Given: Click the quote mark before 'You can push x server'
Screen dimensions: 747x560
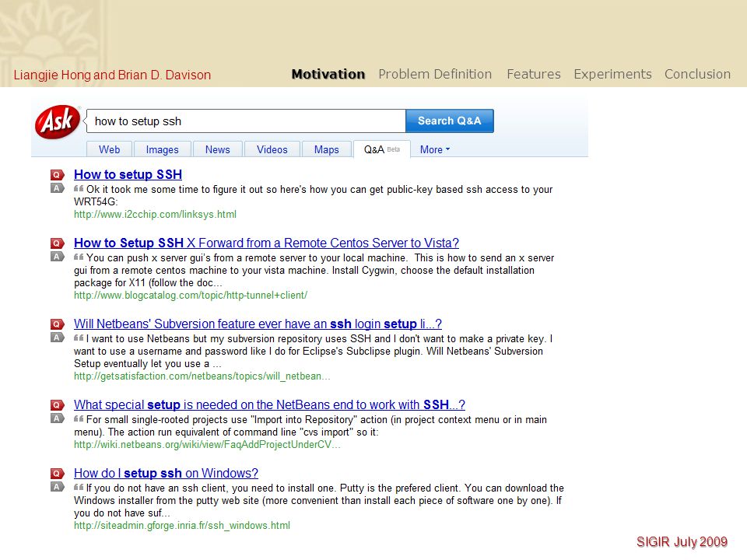Looking at the screenshot, I should (79, 257).
